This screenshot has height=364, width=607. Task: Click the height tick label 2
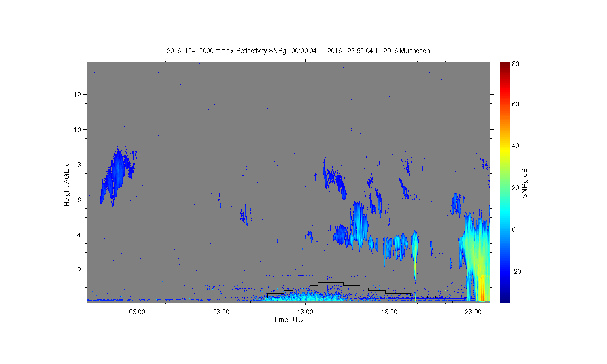click(80, 270)
